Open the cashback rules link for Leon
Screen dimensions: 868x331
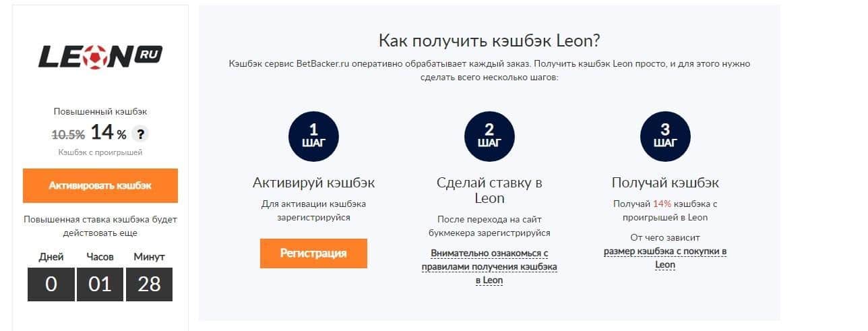489,266
